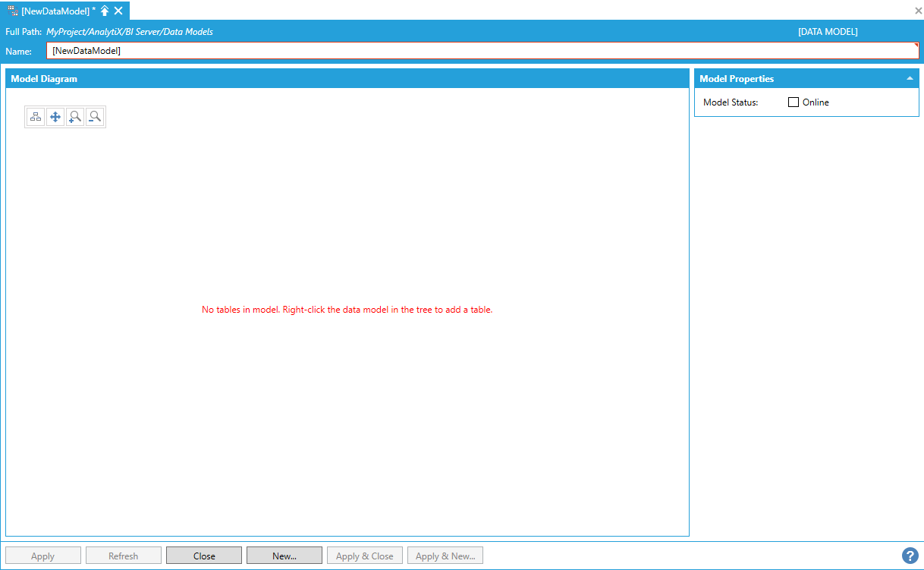Viewport: 924px width, 570px height.
Task: Click the auto-layout hierarchy diagram icon
Action: (x=36, y=117)
